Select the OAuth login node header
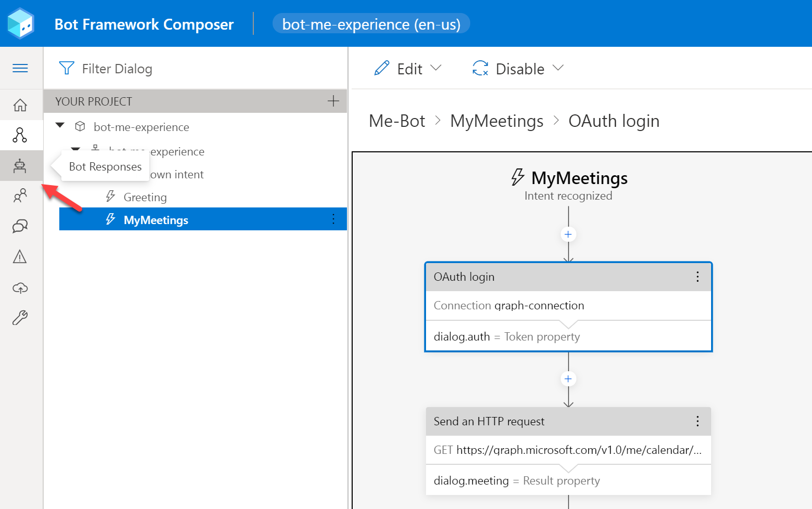The image size is (812, 509). pos(568,277)
